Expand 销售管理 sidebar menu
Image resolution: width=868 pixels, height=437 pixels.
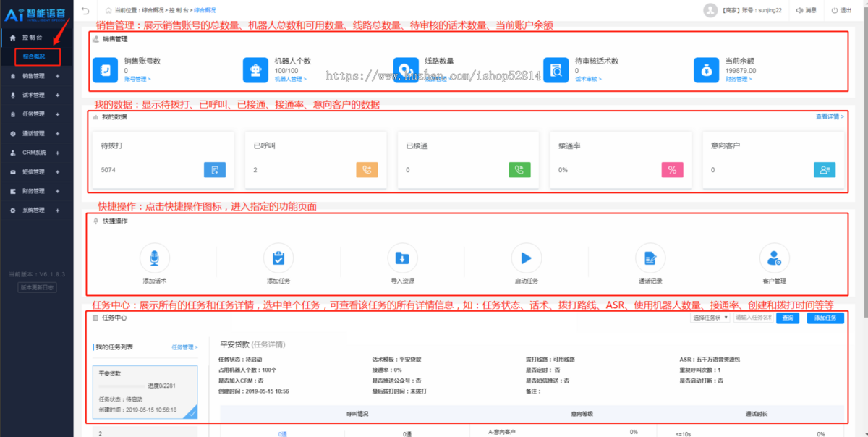(37, 75)
